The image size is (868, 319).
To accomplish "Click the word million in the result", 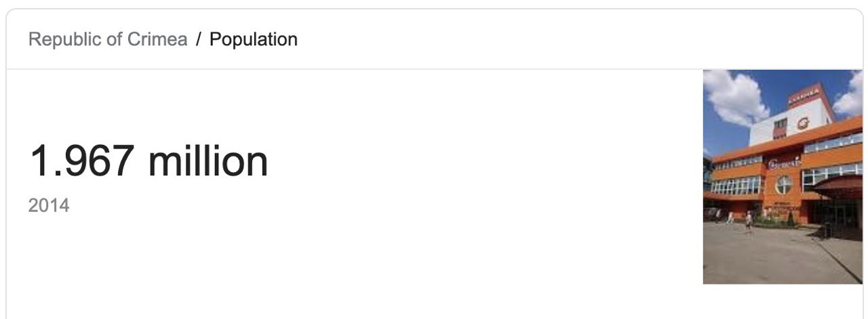I will pyautogui.click(x=208, y=161).
